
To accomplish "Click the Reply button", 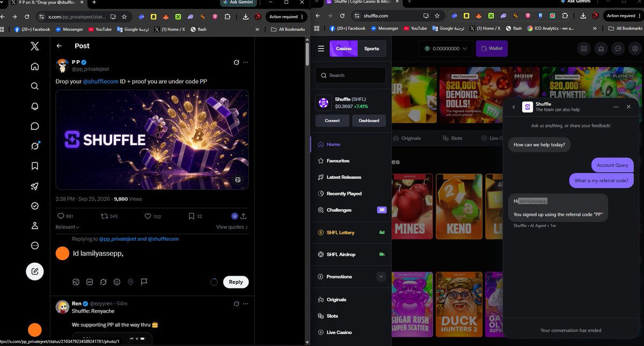I will pyautogui.click(x=236, y=282).
